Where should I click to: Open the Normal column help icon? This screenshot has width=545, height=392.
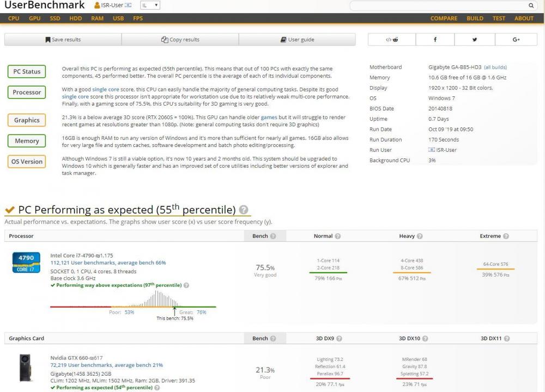coord(337,236)
